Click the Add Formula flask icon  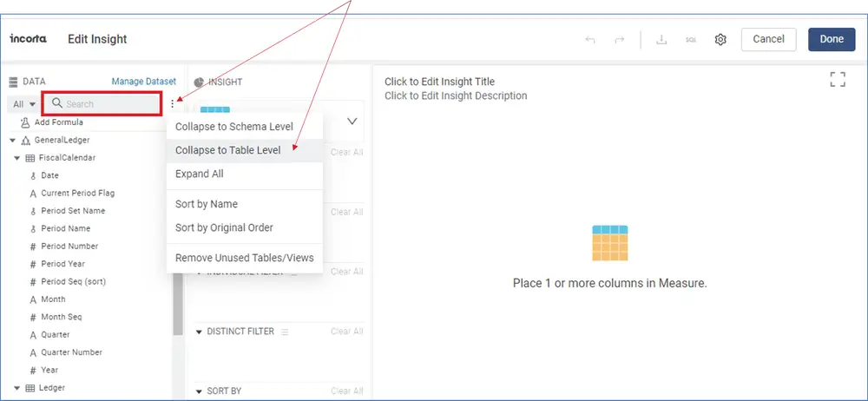[24, 122]
